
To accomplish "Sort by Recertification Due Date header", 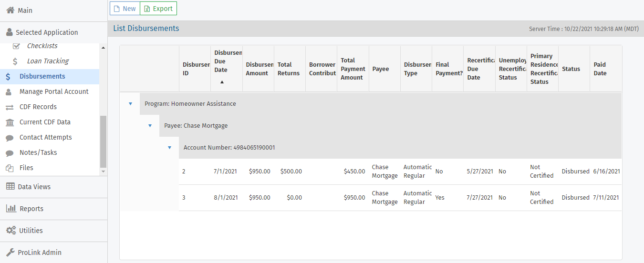I will (x=479, y=69).
